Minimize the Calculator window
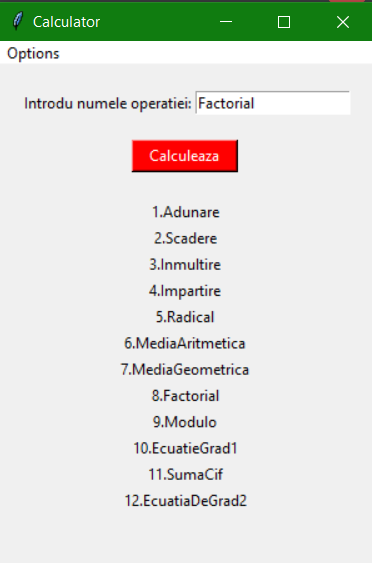Image resolution: width=372 pixels, height=563 pixels. (x=226, y=22)
